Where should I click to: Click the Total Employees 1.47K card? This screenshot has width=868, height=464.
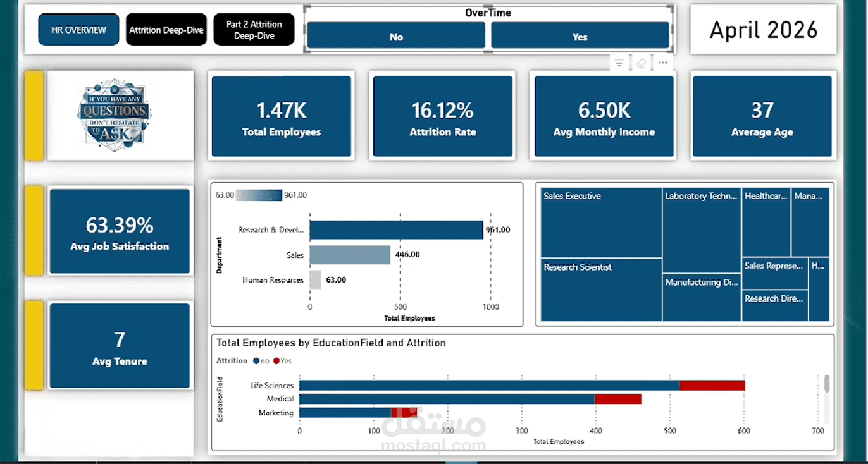click(x=282, y=116)
